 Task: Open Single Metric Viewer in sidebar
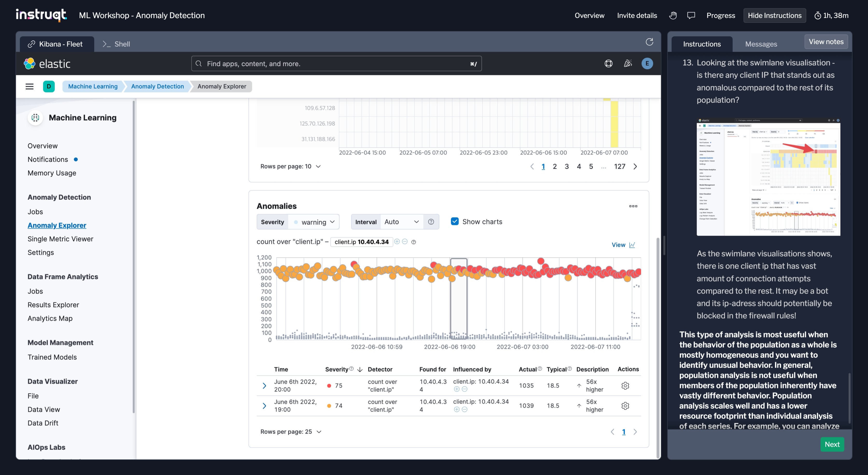(60, 239)
